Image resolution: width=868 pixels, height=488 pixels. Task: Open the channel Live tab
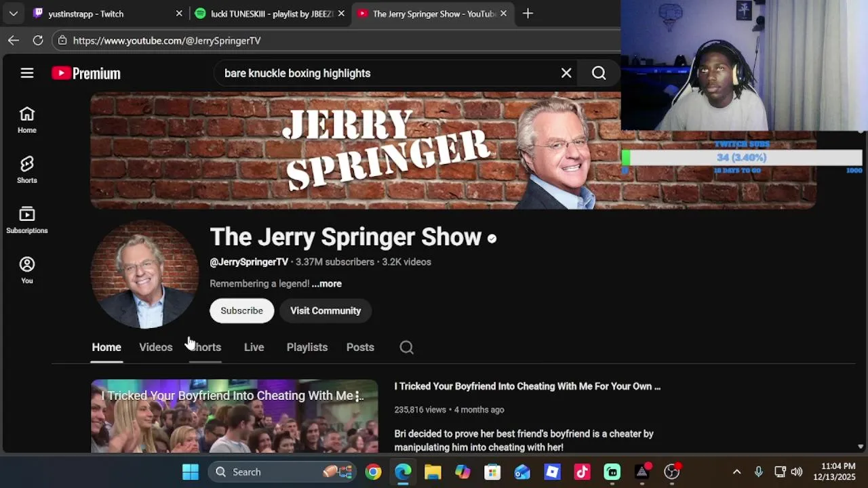point(254,347)
